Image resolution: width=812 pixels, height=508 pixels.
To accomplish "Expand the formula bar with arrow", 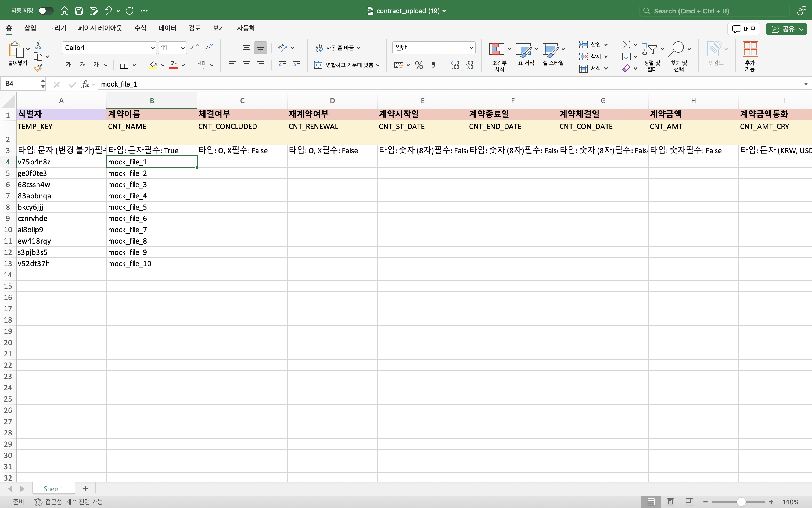I will [806, 84].
